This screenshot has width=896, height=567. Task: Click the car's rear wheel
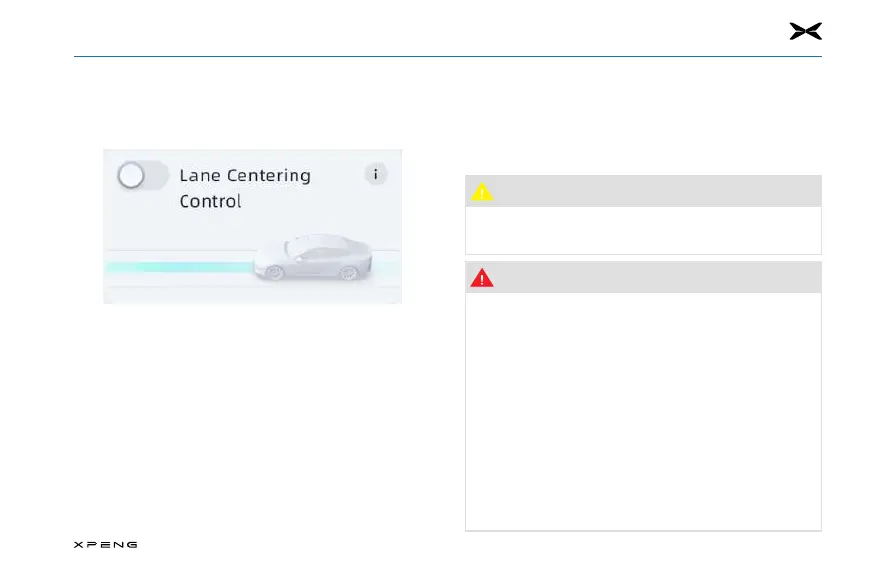tap(349, 273)
